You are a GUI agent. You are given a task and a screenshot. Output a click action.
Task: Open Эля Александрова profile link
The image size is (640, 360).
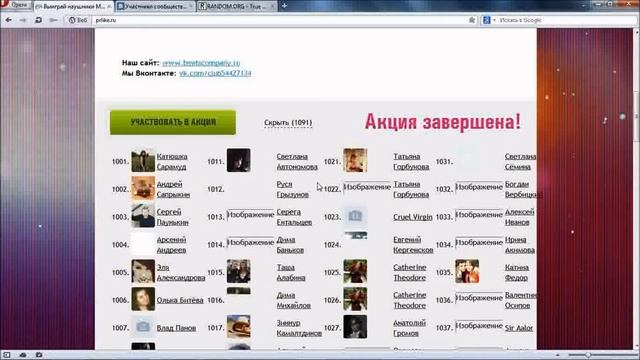pyautogui.click(x=181, y=273)
